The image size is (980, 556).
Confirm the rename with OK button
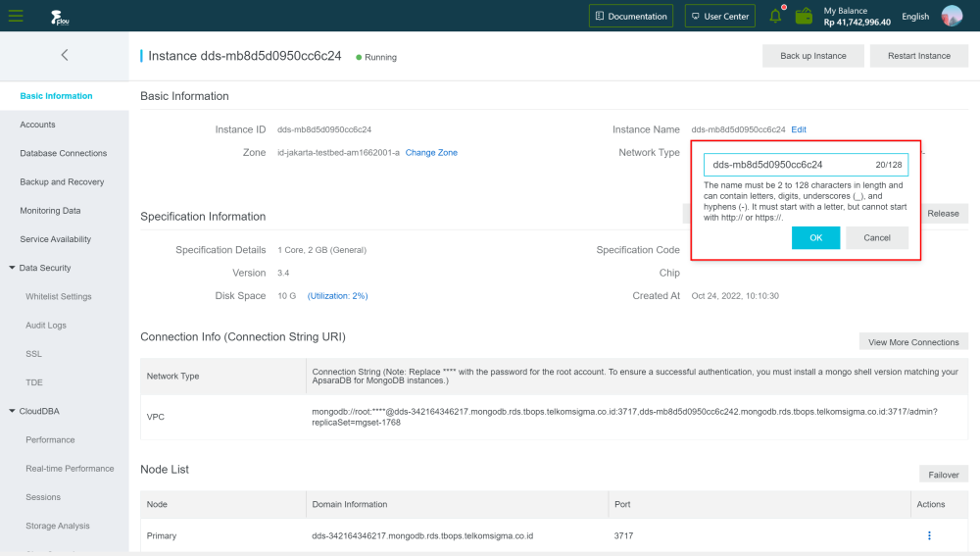(815, 237)
